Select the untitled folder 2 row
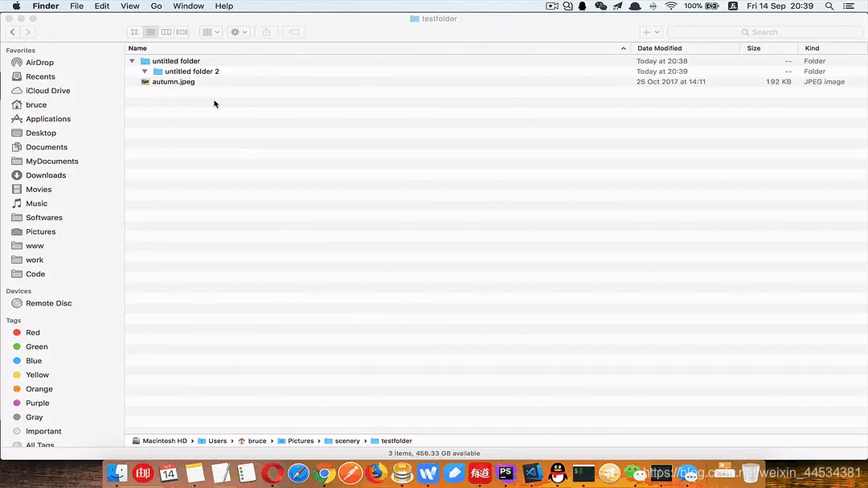 click(495, 72)
